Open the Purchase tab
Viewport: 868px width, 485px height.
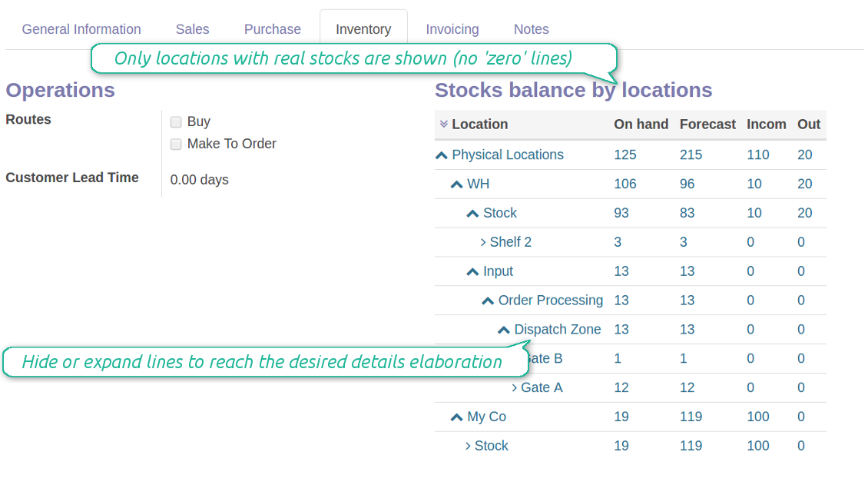[x=273, y=29]
